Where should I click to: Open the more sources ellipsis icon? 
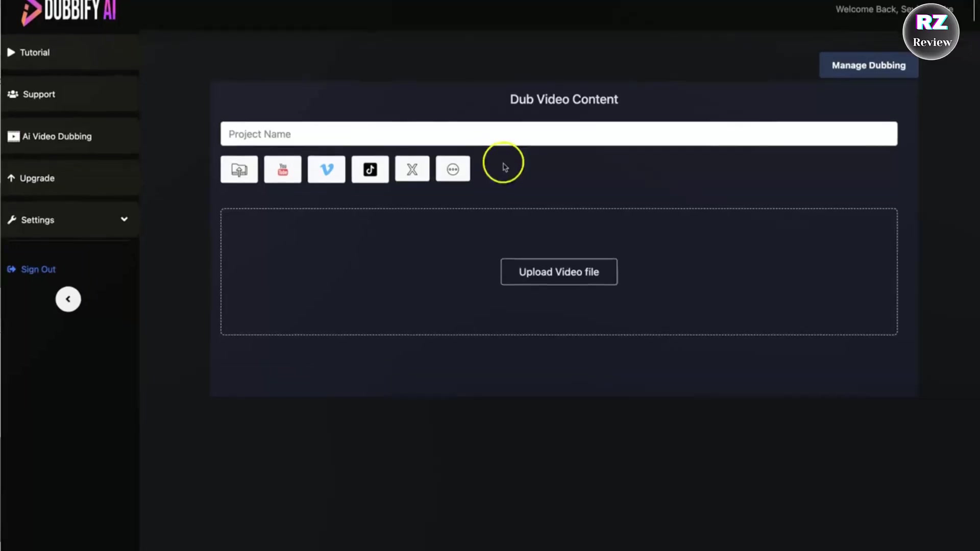tap(453, 169)
